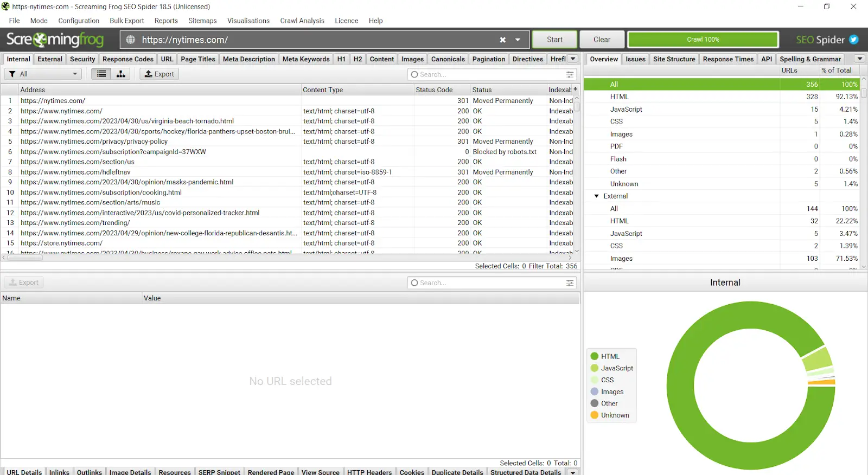Show more top tabs dropdown arrow
Viewport: 868px width, 475px height.
(573, 59)
